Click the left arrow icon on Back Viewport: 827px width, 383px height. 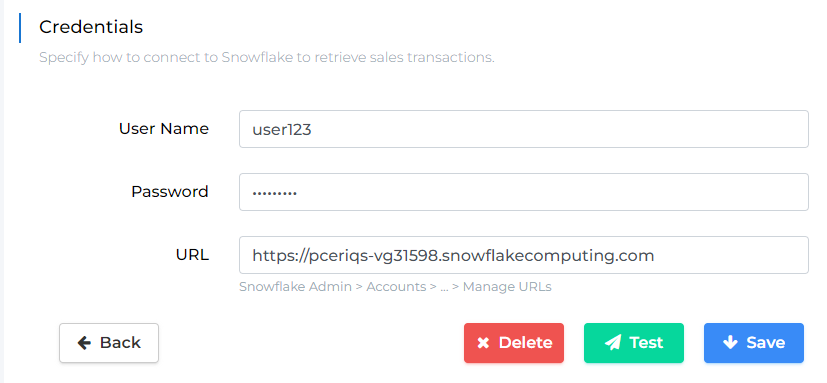(84, 343)
